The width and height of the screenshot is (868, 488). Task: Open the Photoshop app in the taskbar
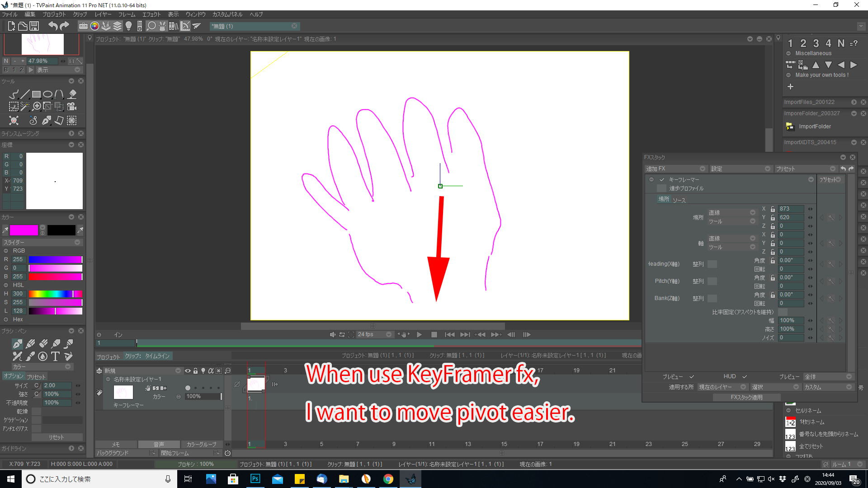click(x=255, y=479)
